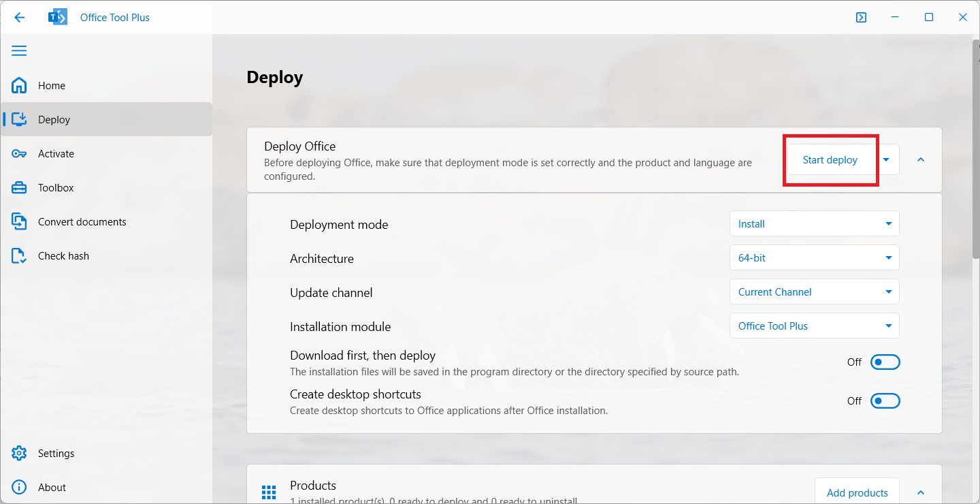Open the Start deploy split-button arrow
The image size is (980, 504).
887,160
